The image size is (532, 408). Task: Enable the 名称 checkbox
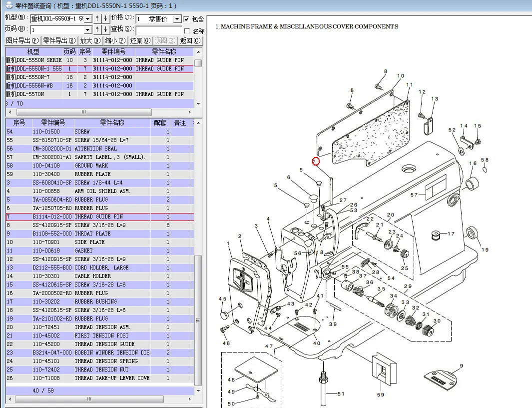click(x=186, y=30)
